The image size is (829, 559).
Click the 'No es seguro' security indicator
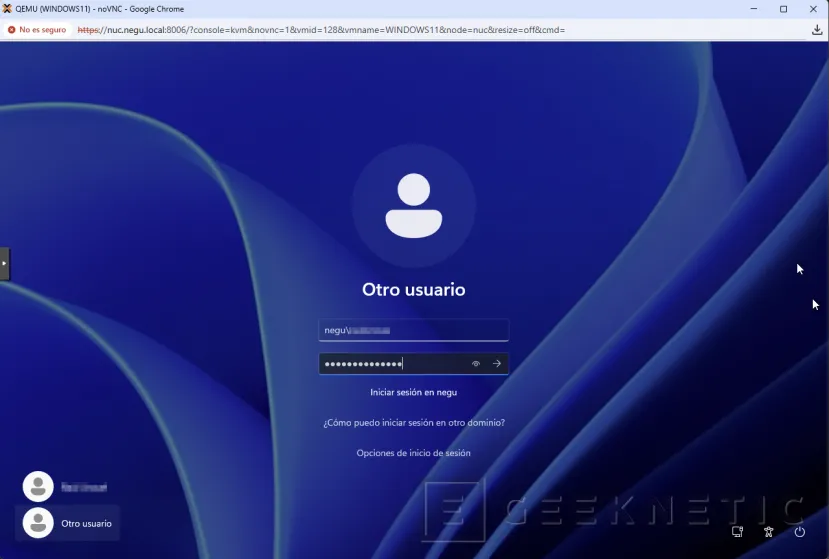[x=37, y=30]
